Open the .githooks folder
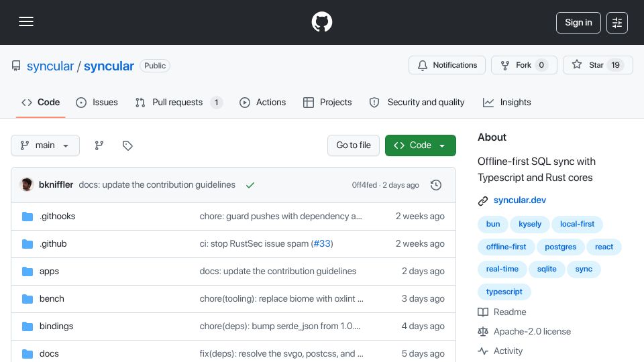This screenshot has height=362, width=644. coord(58,217)
